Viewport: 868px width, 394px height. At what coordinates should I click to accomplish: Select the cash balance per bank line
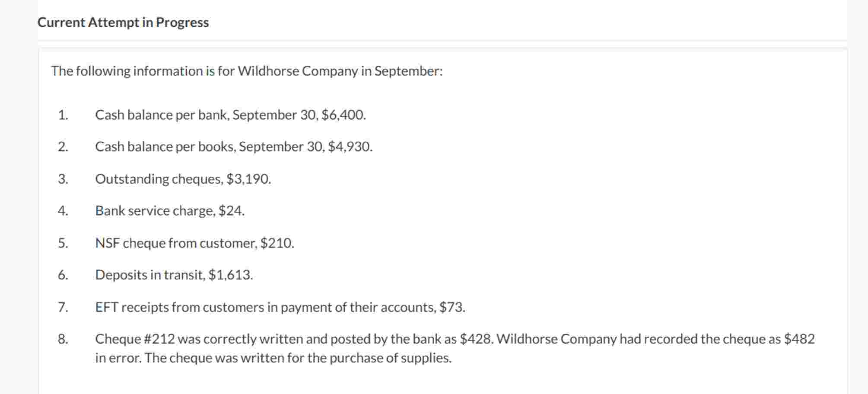[230, 115]
